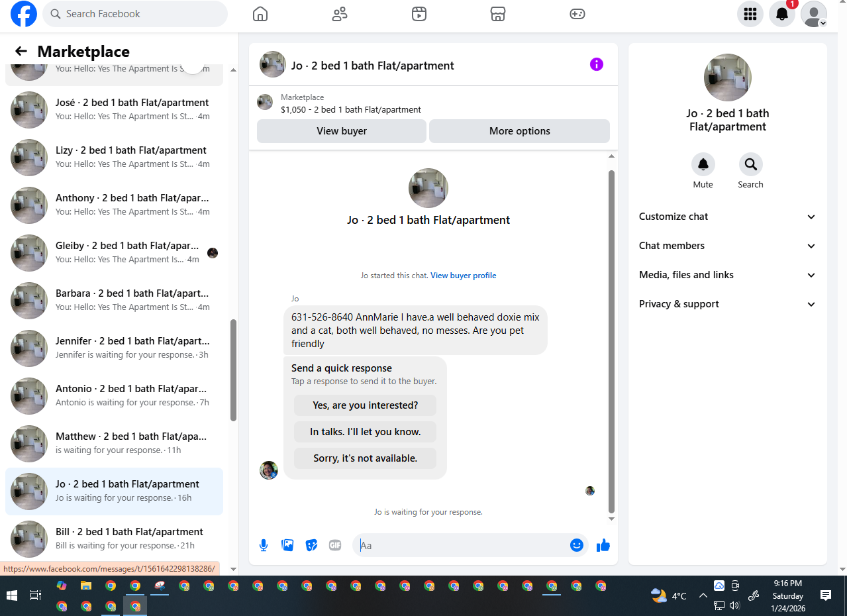The width and height of the screenshot is (847, 616).
Task: Select Jo's conversation in the list
Action: (x=115, y=491)
